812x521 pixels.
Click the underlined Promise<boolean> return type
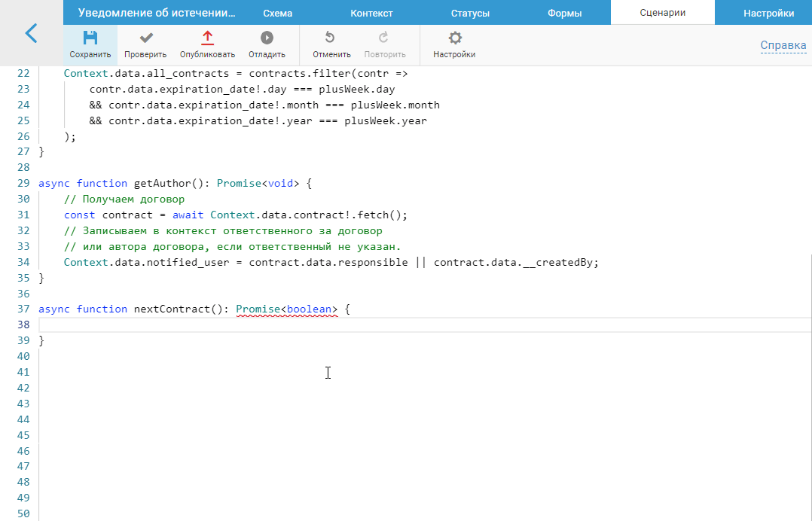coord(286,309)
